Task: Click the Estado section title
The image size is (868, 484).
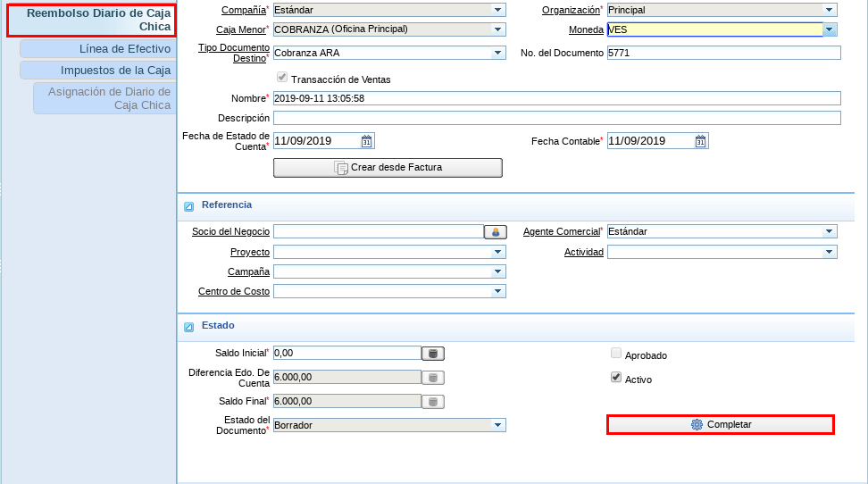Action: point(218,326)
